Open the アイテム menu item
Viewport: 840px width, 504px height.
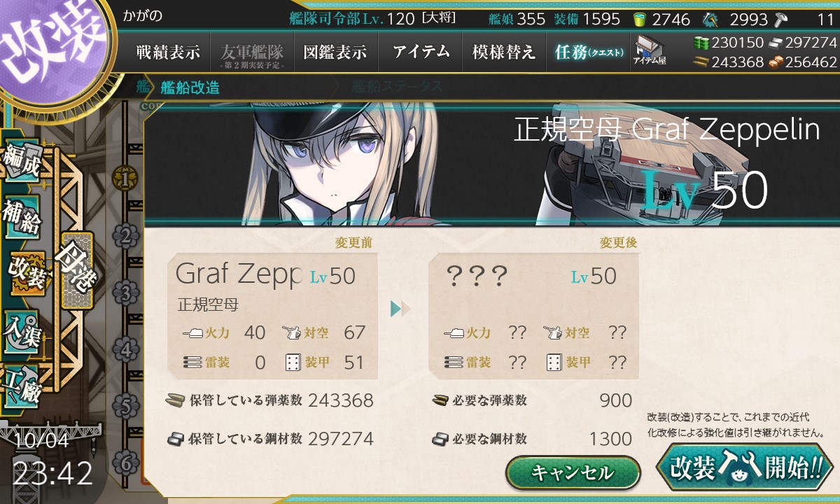point(420,52)
